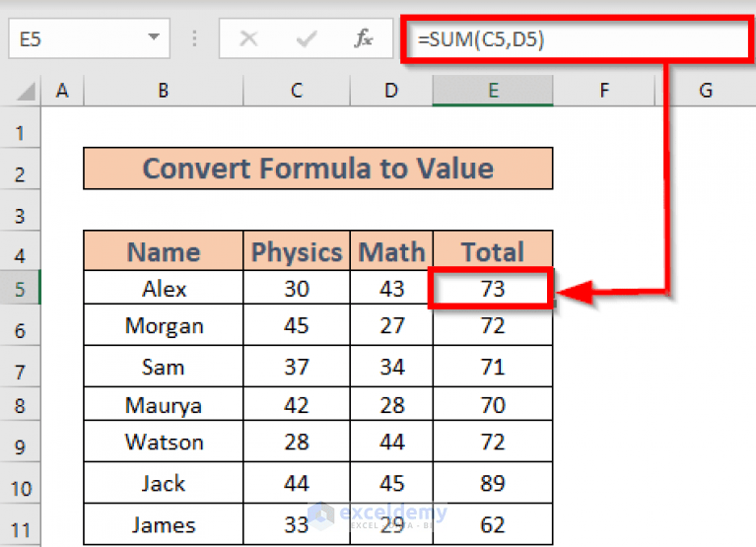Select title cell 'Convert Formula to Value'
The height and width of the screenshot is (547, 756).
click(x=318, y=169)
